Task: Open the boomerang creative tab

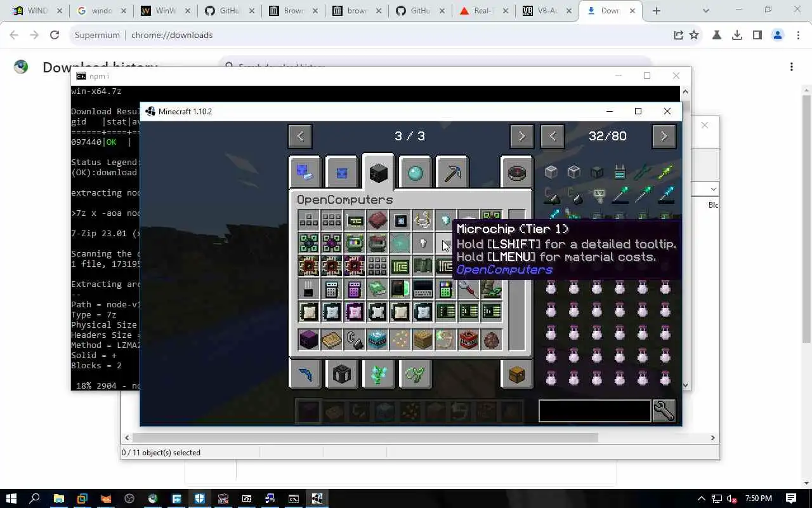Action: click(305, 374)
